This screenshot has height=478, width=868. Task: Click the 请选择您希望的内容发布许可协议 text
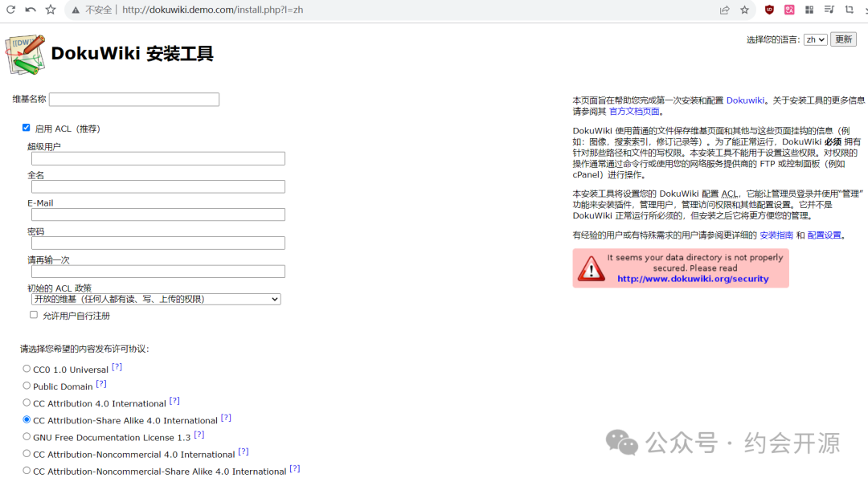coord(84,349)
